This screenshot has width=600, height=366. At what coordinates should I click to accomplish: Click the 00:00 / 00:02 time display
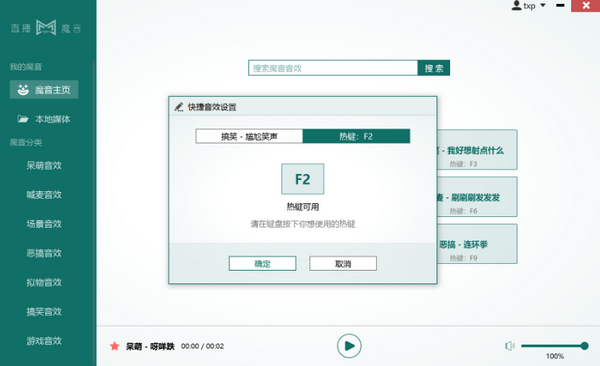202,346
